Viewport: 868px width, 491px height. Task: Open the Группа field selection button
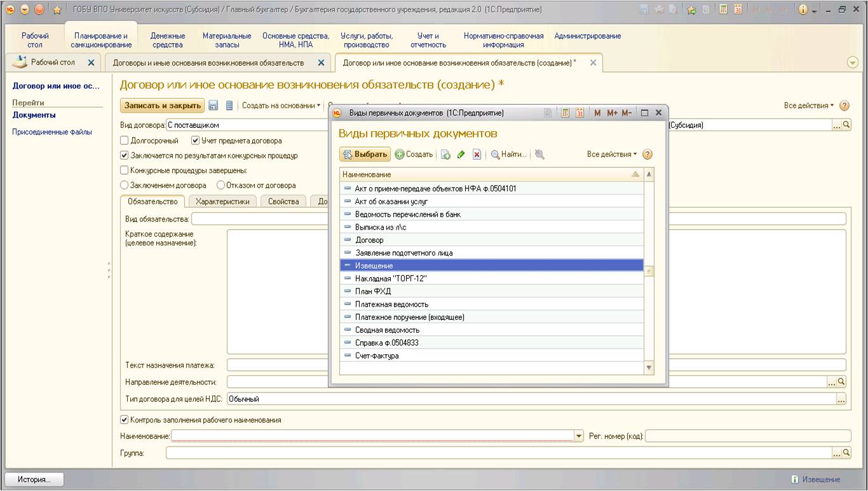click(837, 453)
